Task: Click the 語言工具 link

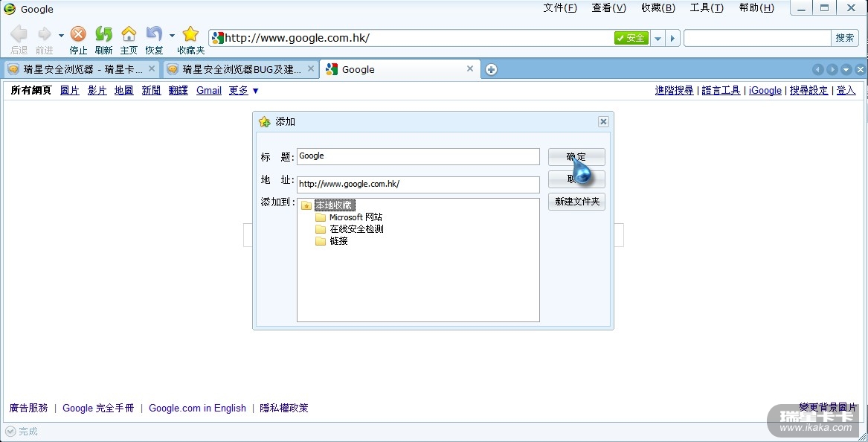Action: click(721, 90)
